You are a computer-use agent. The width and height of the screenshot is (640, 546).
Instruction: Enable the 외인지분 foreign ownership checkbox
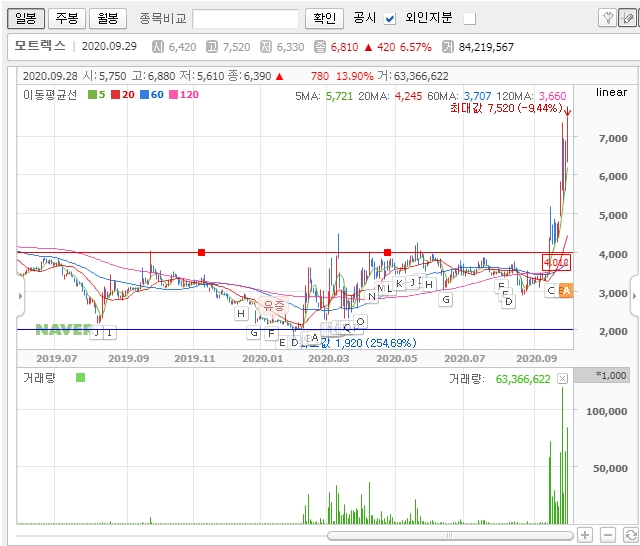click(x=470, y=19)
